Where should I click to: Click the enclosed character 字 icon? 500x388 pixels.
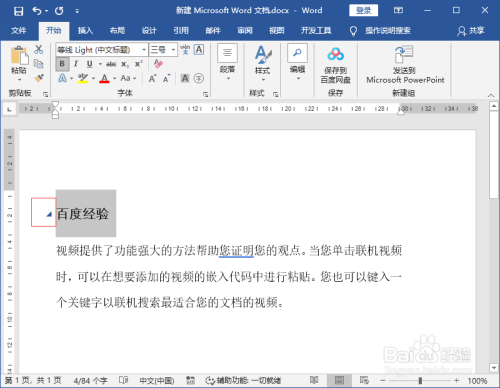pyautogui.click(x=199, y=78)
